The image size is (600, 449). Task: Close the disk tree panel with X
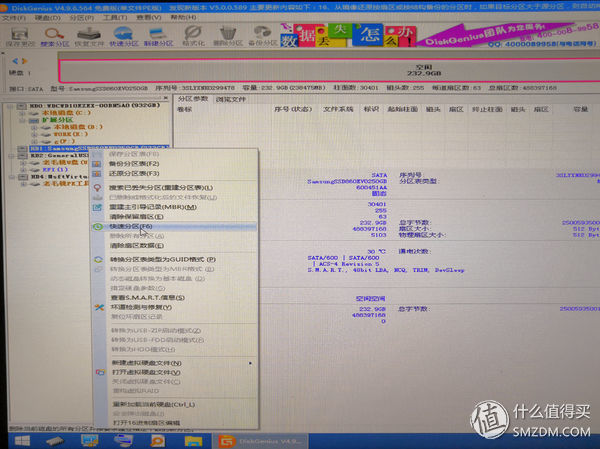click(165, 98)
